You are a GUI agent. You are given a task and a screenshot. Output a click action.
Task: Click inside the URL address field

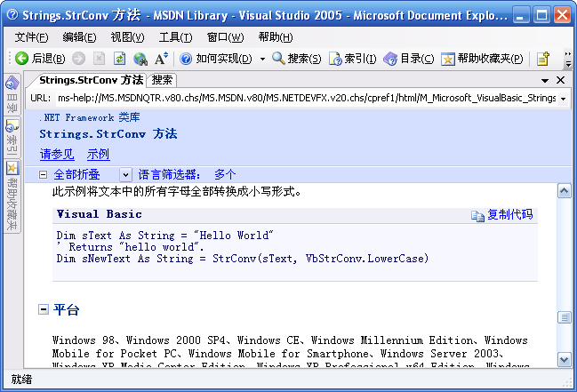pos(306,99)
